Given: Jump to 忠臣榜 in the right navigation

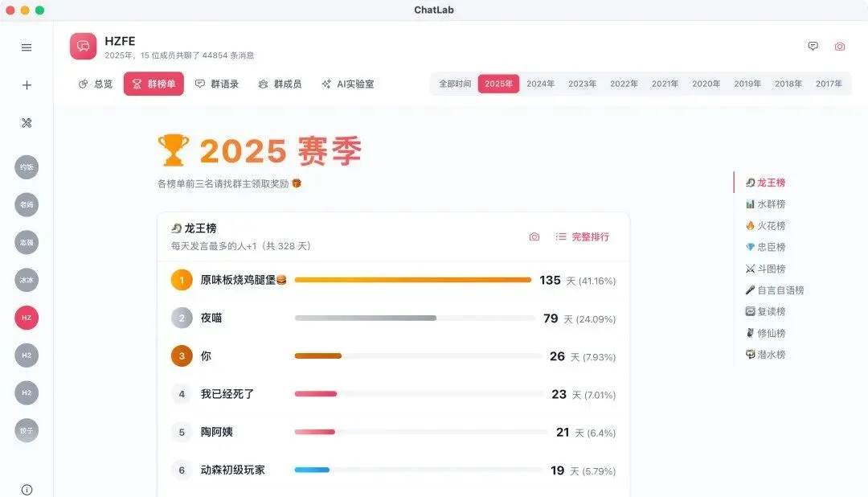Looking at the screenshot, I should coord(766,247).
